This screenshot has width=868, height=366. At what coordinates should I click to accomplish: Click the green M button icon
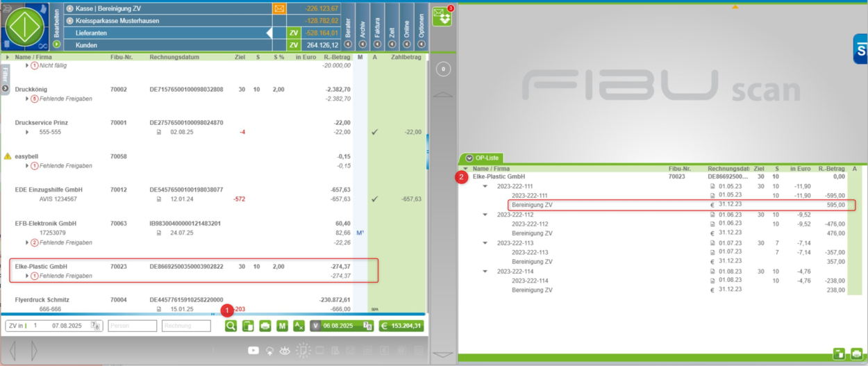[282, 326]
